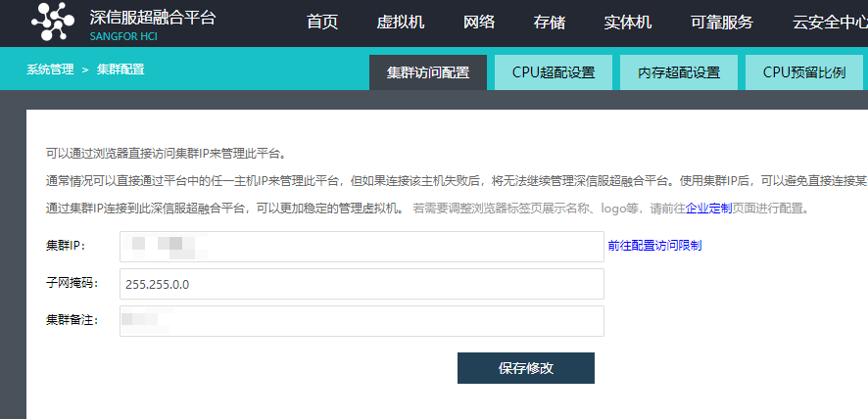This screenshot has width=868, height=419.
Task: Click the 子网掩码： label
Action: 72,283
